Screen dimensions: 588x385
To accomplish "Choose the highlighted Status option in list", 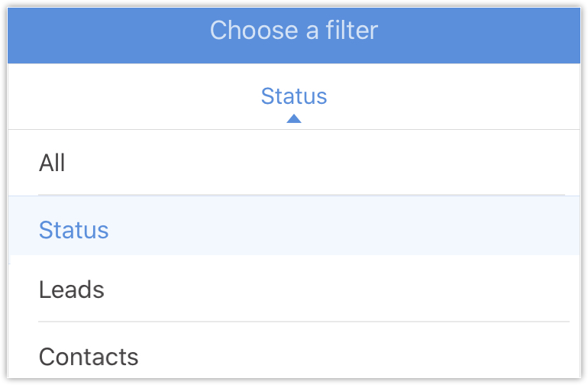I will [74, 230].
